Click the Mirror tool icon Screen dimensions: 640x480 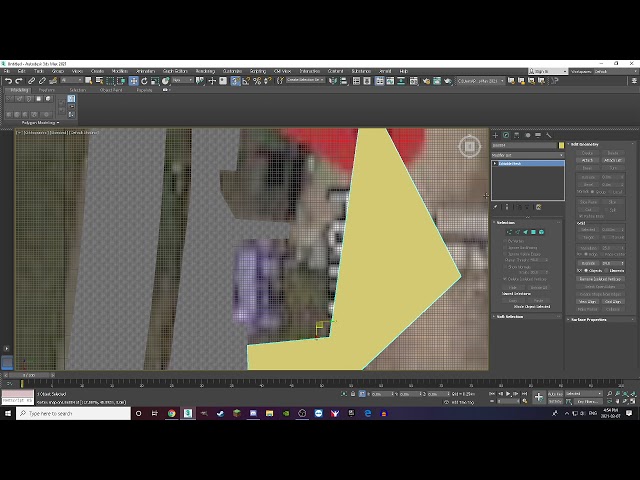tap(333, 81)
